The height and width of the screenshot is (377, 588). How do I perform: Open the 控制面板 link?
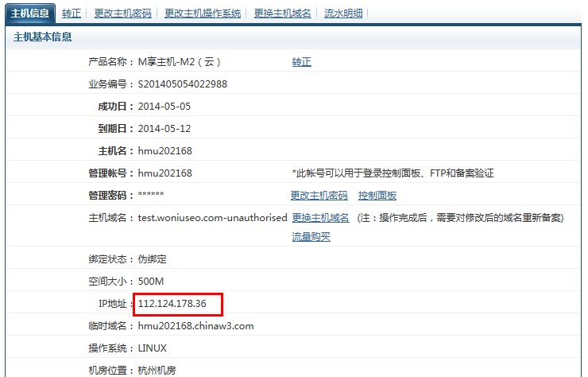[x=377, y=196]
